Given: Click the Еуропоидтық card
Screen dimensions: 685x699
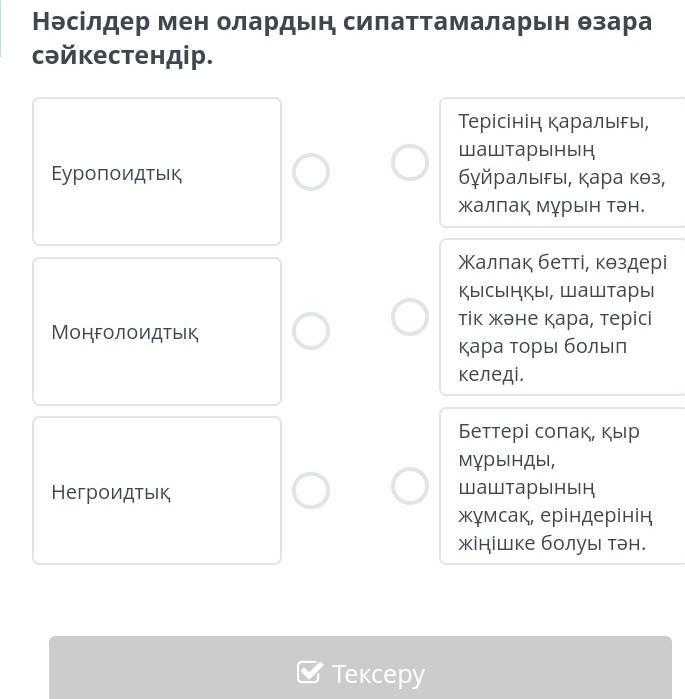Looking at the screenshot, I should tap(157, 172).
